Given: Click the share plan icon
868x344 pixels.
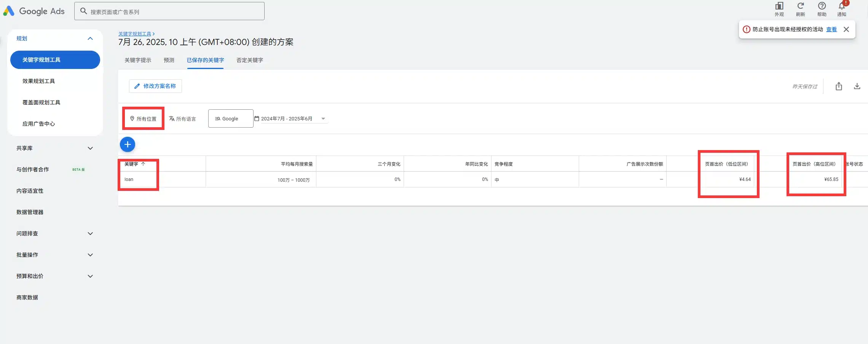Looking at the screenshot, I should [839, 86].
